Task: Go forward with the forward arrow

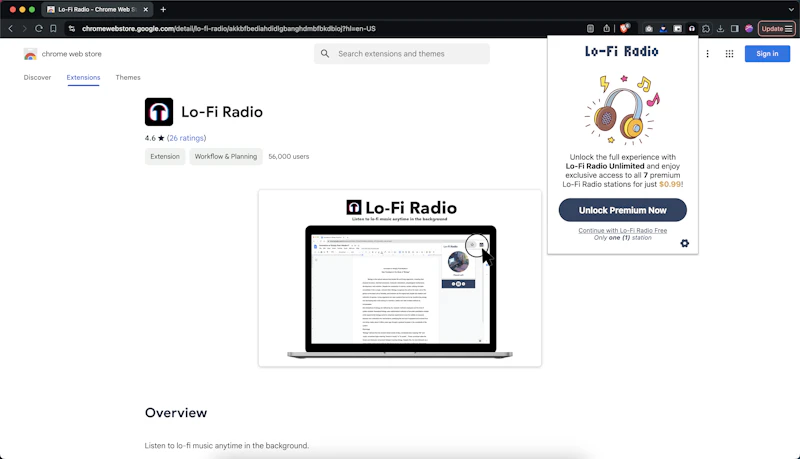Action: pyautogui.click(x=24, y=29)
